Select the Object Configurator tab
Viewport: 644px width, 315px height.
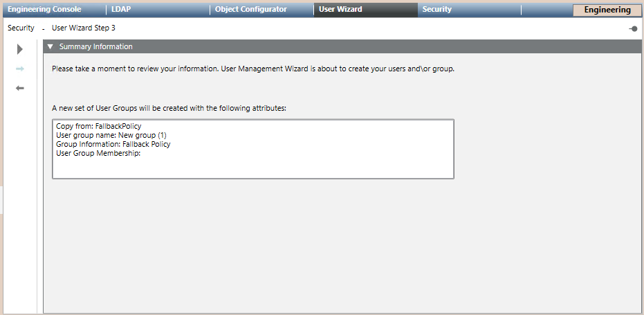point(250,10)
